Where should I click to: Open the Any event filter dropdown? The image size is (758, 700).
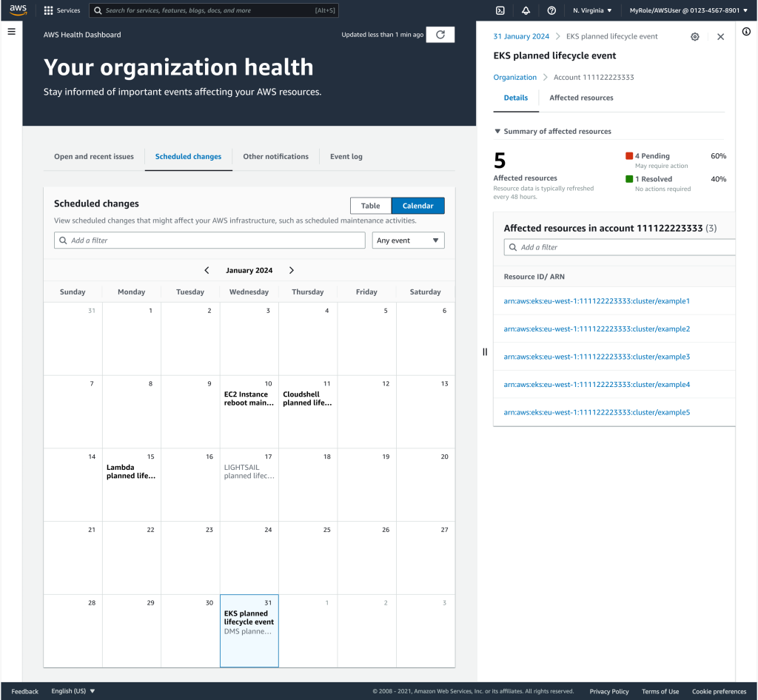tap(408, 240)
